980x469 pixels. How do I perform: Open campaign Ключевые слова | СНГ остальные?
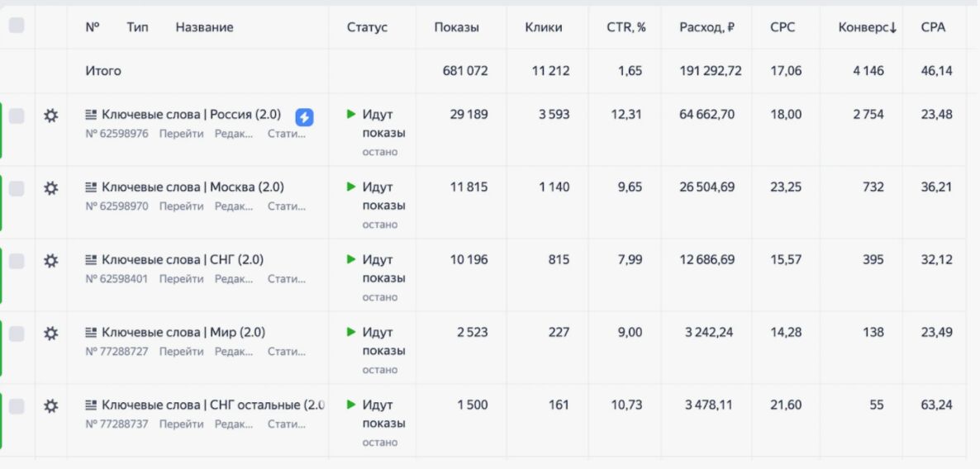213,405
